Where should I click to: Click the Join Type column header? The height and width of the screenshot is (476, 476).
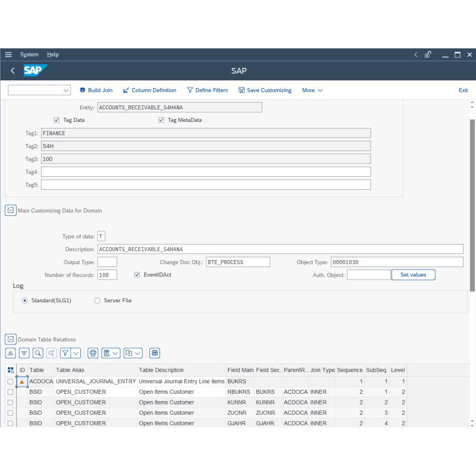tap(322, 370)
